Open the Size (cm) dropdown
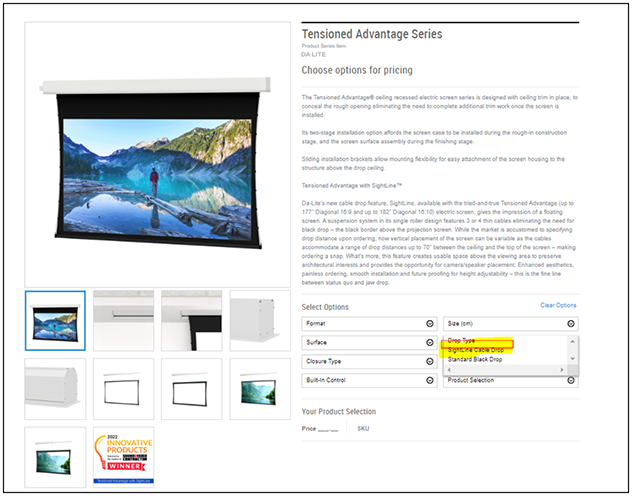This screenshot has width=632, height=496. 511,324
